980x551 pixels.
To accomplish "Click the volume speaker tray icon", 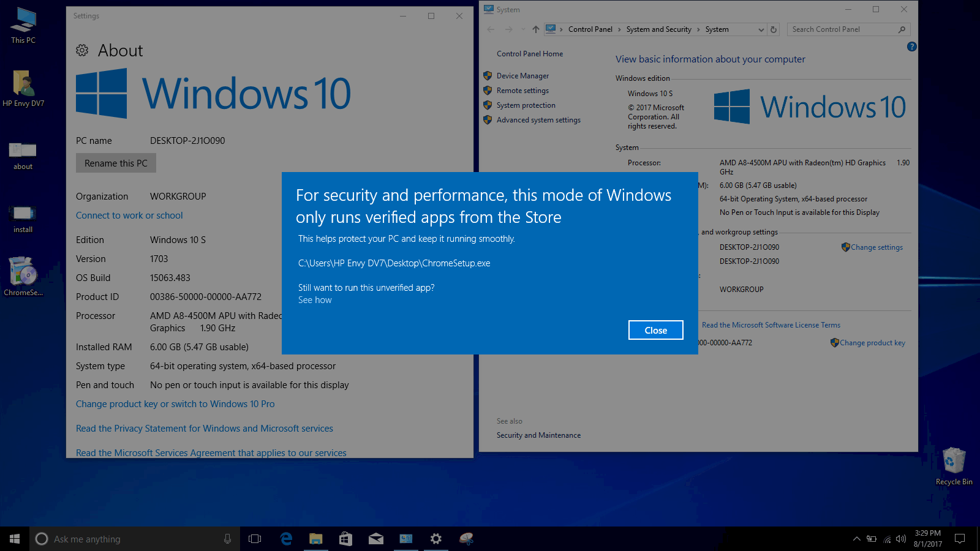I will 900,539.
